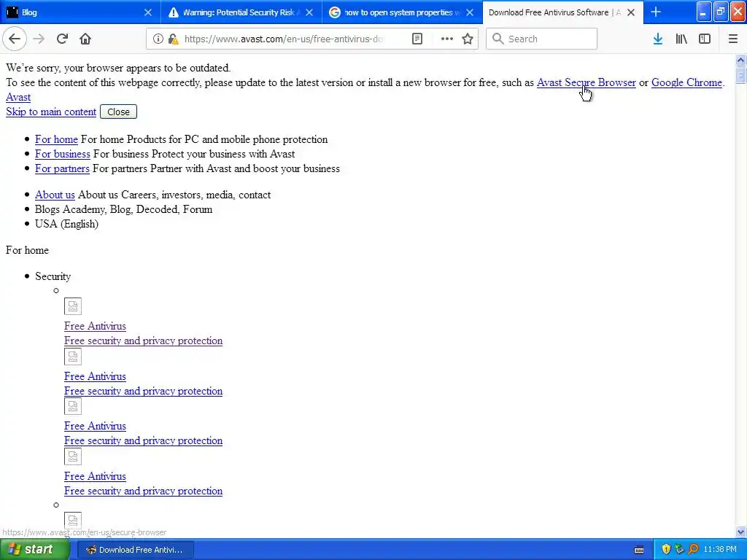Open the For business link
This screenshot has height=560, width=747.
tap(63, 154)
